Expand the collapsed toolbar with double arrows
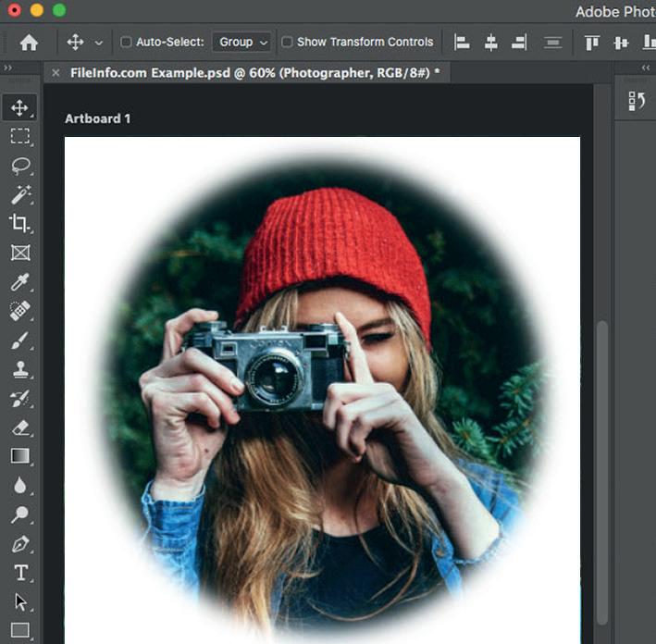 click(8, 68)
